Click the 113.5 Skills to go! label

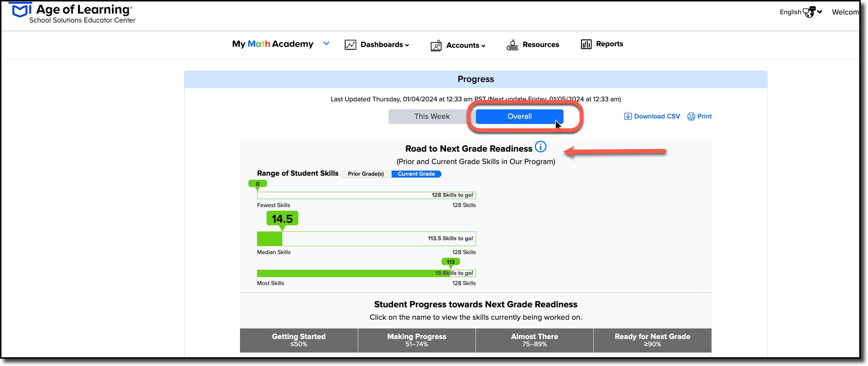[x=450, y=238]
